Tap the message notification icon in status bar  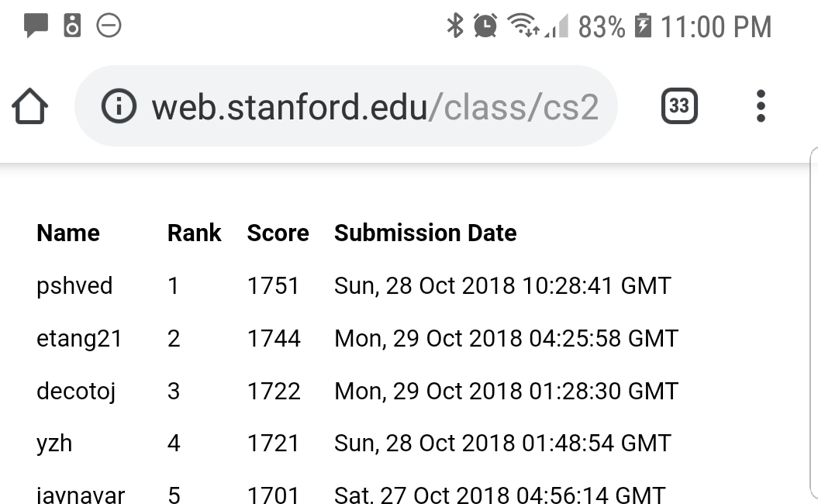tap(36, 26)
